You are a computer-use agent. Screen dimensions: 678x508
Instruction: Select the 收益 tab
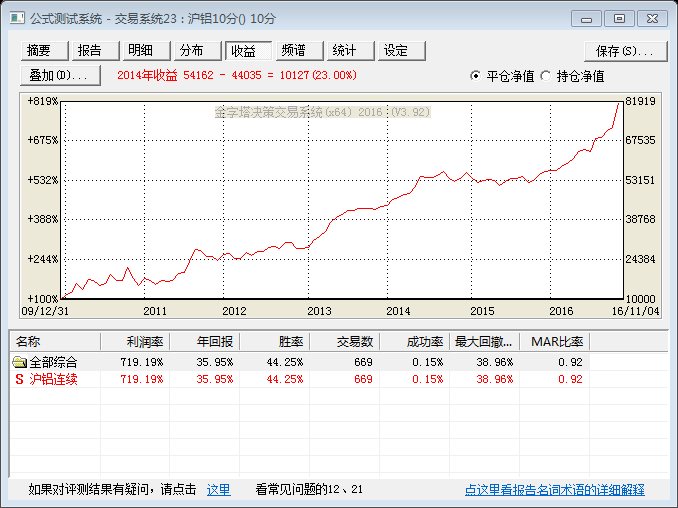249,51
